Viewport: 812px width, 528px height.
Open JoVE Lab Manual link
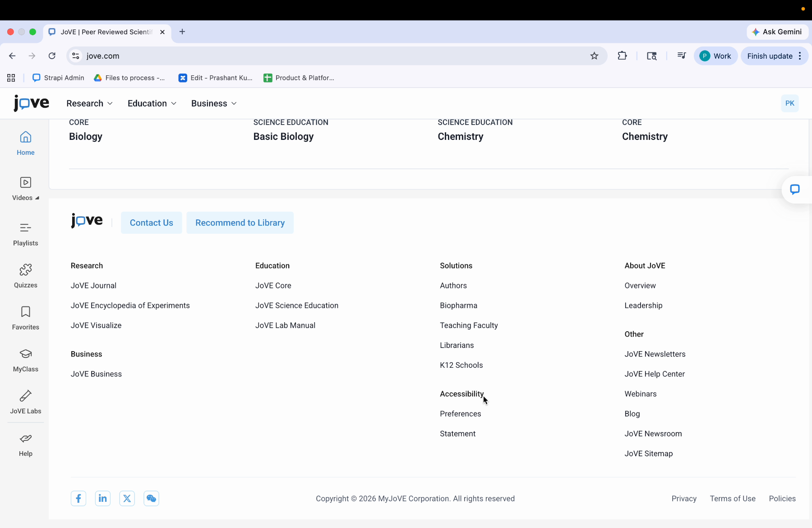coord(285,325)
